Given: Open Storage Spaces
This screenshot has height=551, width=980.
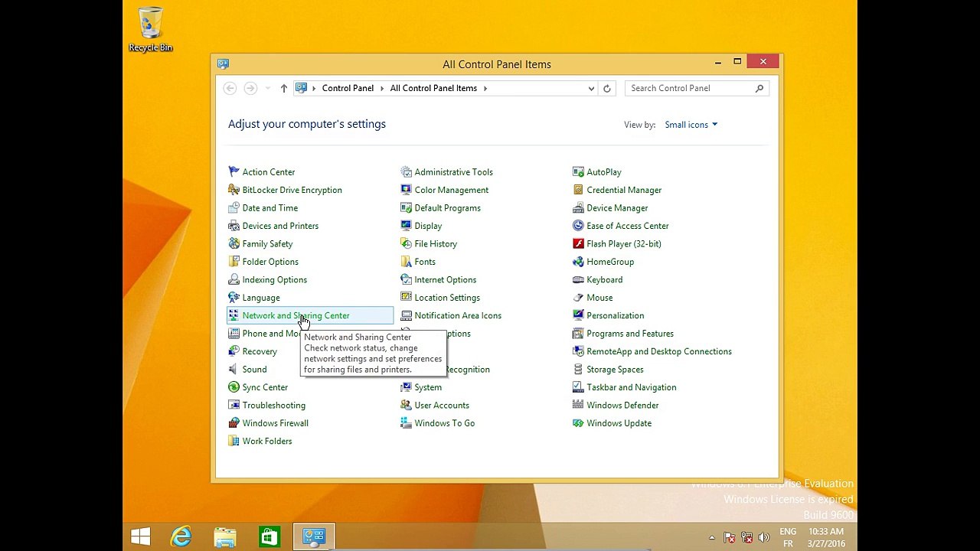Looking at the screenshot, I should pyautogui.click(x=615, y=370).
